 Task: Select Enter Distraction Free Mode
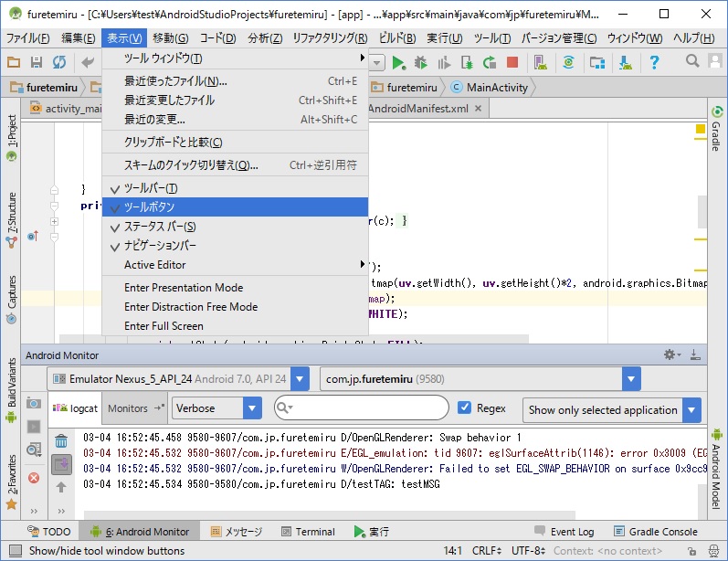coord(235,307)
